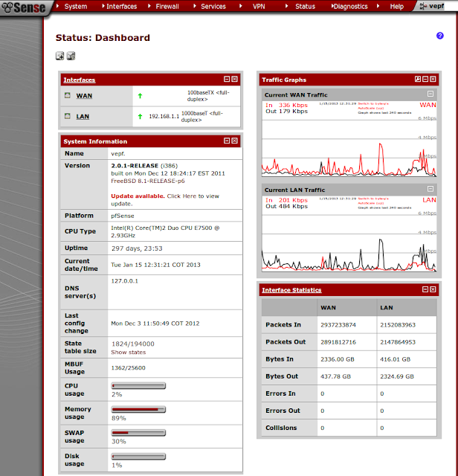Click the MBUF usage value 1362/25600
Screen dimensions: 458x476
click(128, 368)
